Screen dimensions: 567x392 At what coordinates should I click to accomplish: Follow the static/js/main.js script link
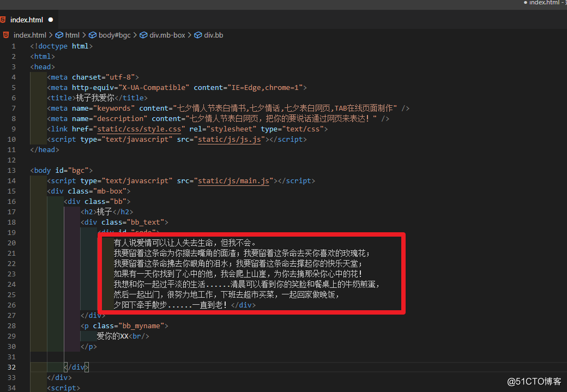coord(233,181)
